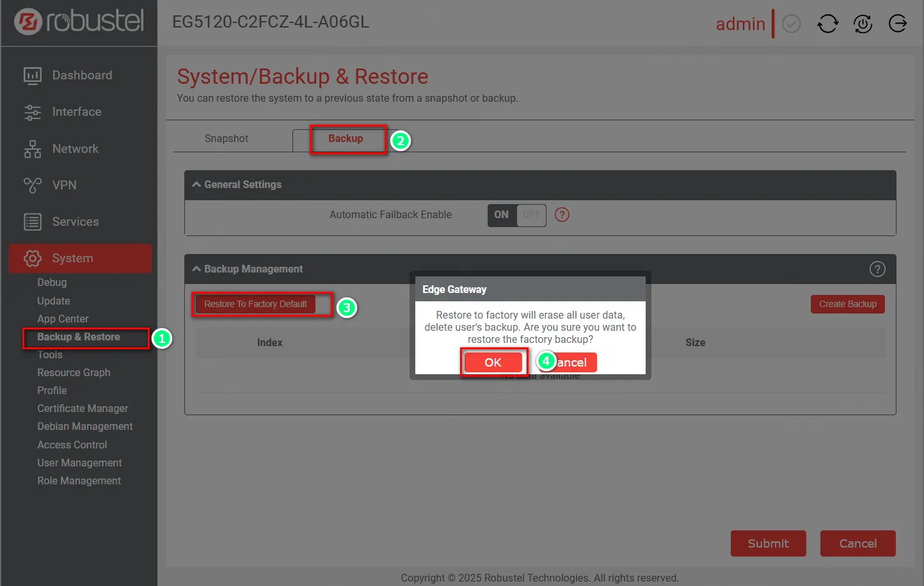
Task: Collapse the Backup Management section
Action: coord(196,269)
